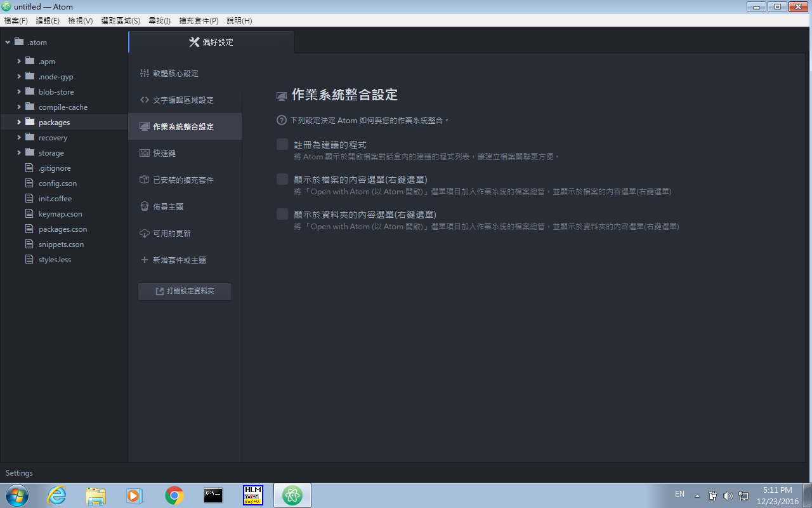This screenshot has width=812, height=508.
Task: Open the 佈景主題 themes panel
Action: (185, 207)
